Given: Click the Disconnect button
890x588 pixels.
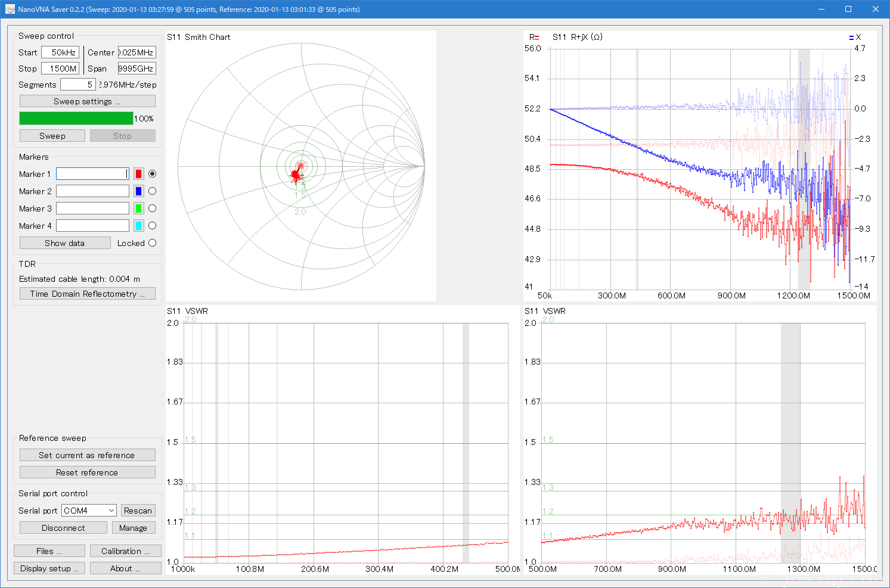Looking at the screenshot, I should click(x=63, y=528).
